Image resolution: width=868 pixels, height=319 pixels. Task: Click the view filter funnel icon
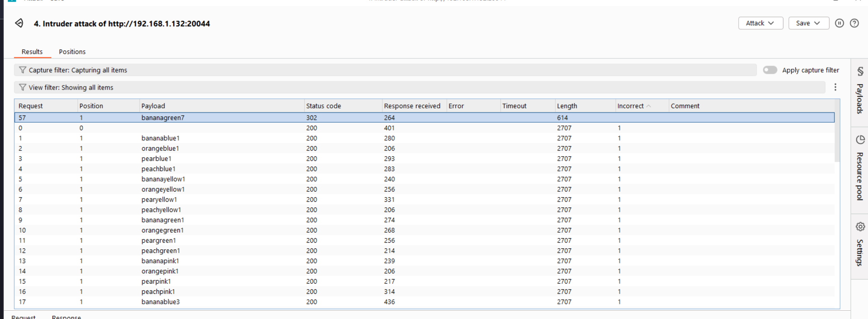(x=23, y=87)
